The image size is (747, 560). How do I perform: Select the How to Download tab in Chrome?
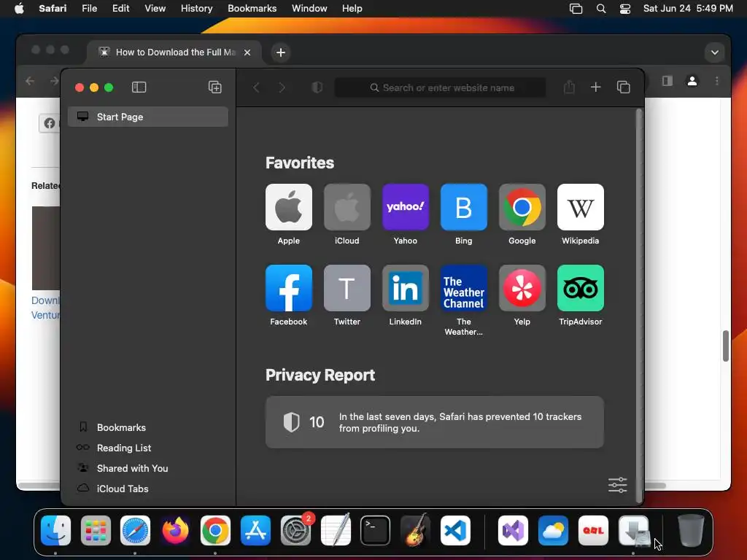tap(174, 52)
